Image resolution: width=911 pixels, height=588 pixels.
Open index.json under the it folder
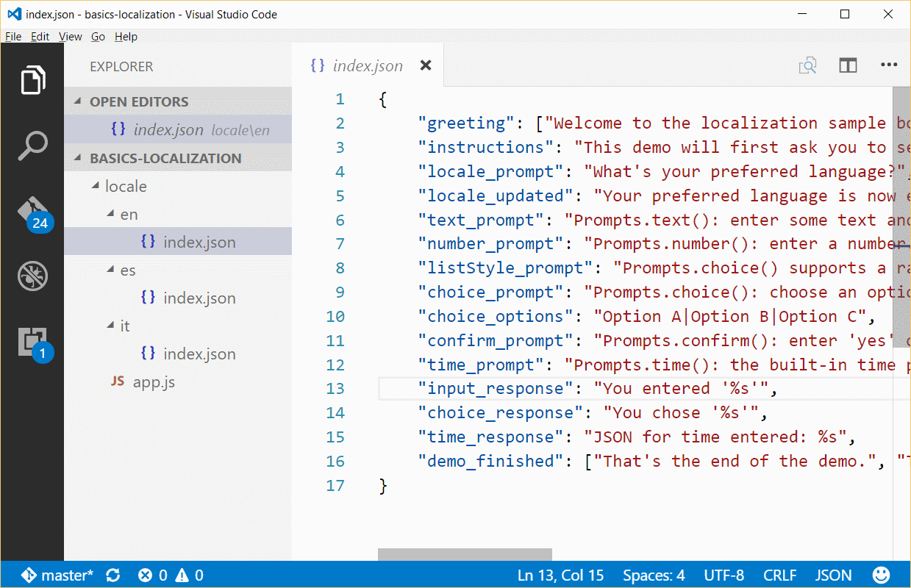(x=178, y=354)
